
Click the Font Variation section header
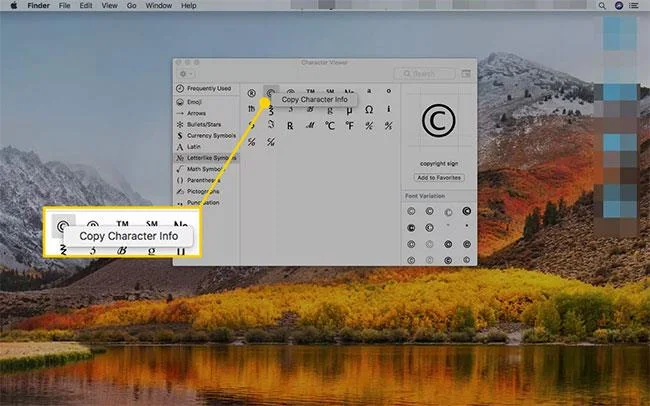(x=425, y=196)
